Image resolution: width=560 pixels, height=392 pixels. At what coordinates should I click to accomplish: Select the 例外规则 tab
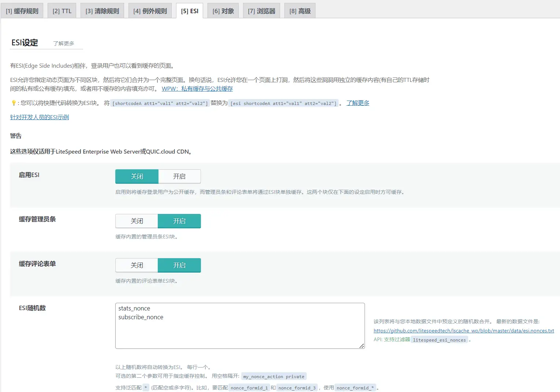[150, 11]
